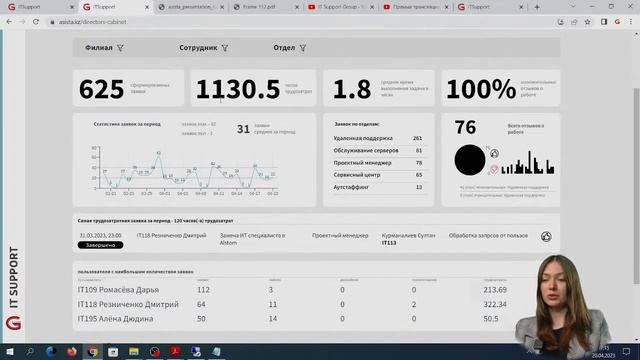The image size is (640, 360).
Task: Open Chrome from the taskbar
Action: coord(93,351)
